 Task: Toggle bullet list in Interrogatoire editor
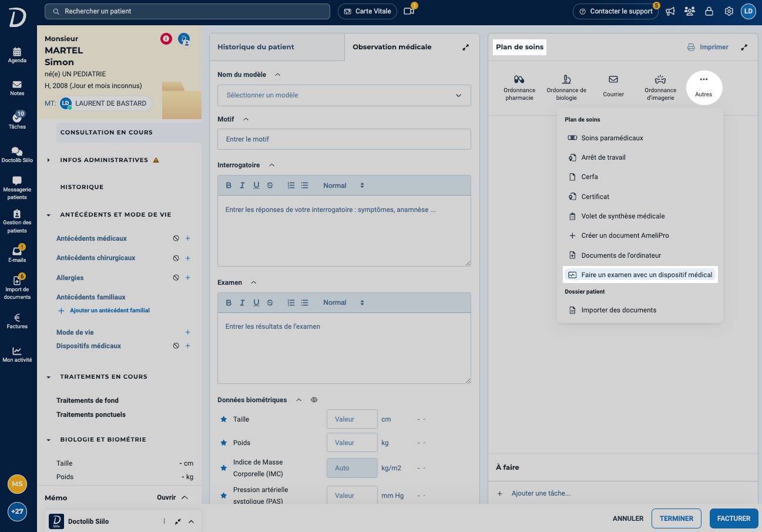click(304, 186)
